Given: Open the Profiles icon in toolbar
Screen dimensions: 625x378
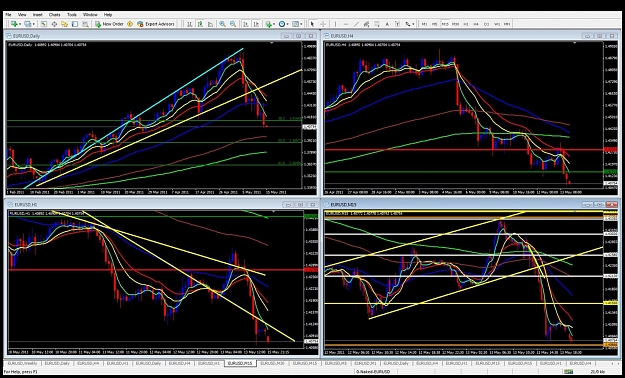Looking at the screenshot, I should coord(27,24).
